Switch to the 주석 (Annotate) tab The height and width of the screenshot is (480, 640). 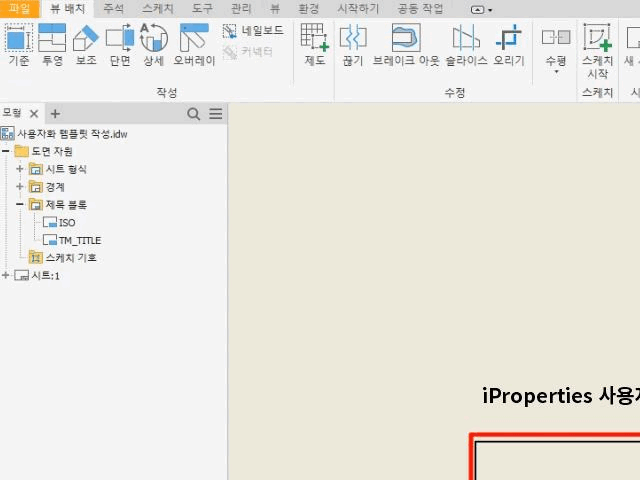click(x=113, y=9)
